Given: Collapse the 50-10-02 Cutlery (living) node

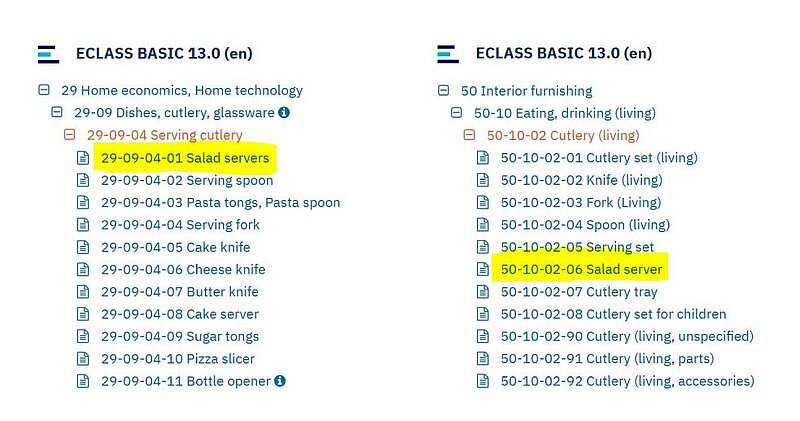Looking at the screenshot, I should pos(470,135).
